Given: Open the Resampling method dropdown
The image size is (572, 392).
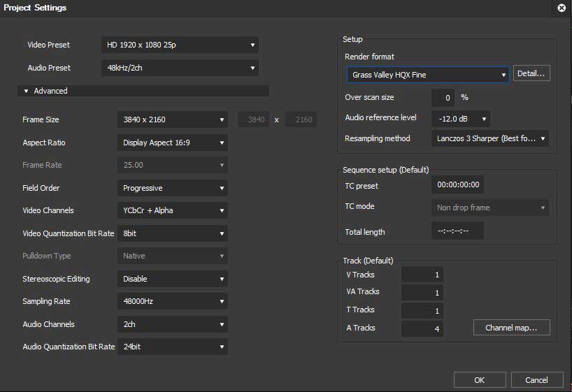Looking at the screenshot, I should click(490, 138).
